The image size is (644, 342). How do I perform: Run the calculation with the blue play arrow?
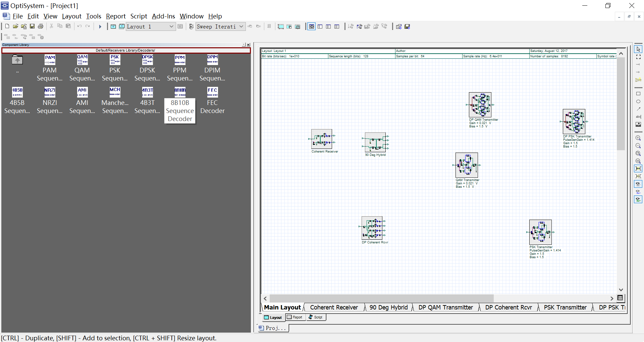pos(100,26)
